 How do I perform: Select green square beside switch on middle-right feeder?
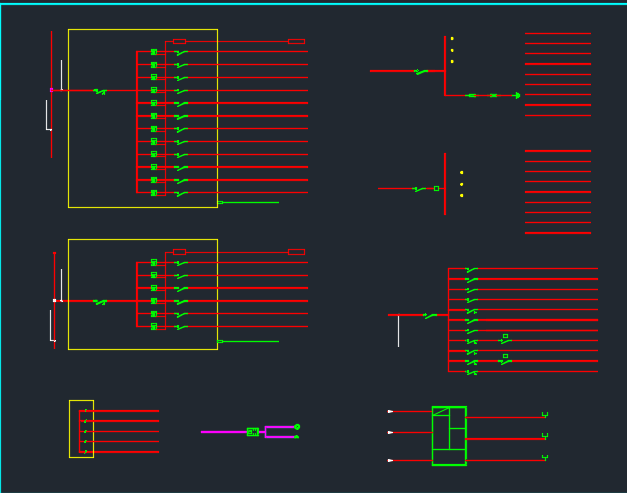[436, 188]
